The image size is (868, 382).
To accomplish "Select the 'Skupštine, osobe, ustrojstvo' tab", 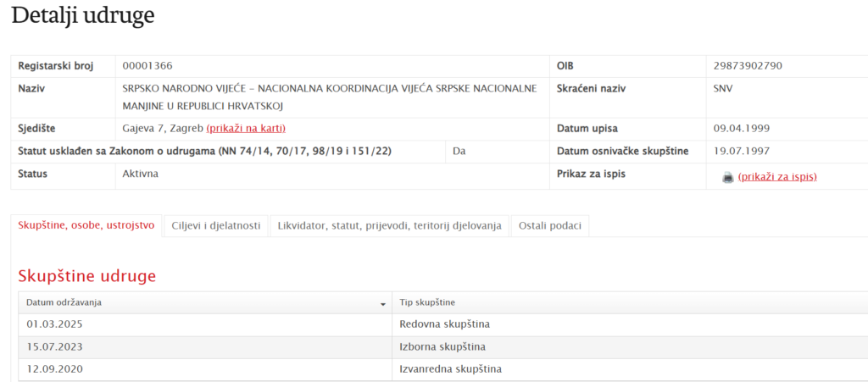I will click(86, 225).
